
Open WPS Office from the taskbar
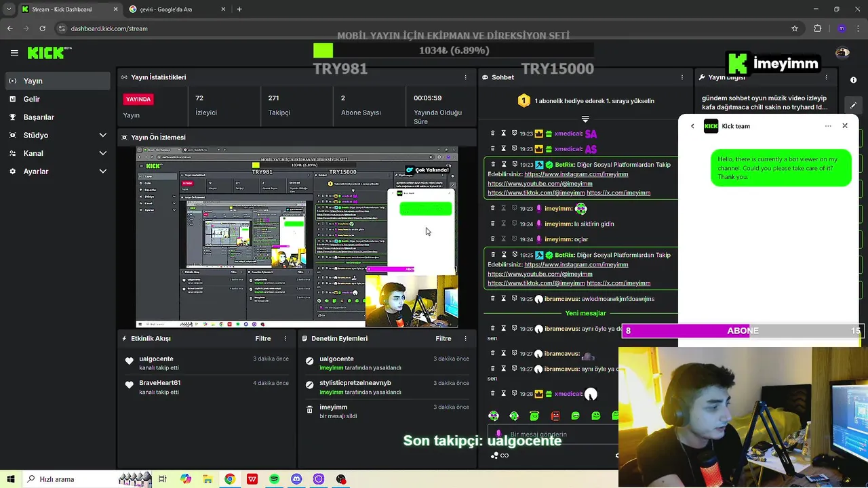coord(252,479)
